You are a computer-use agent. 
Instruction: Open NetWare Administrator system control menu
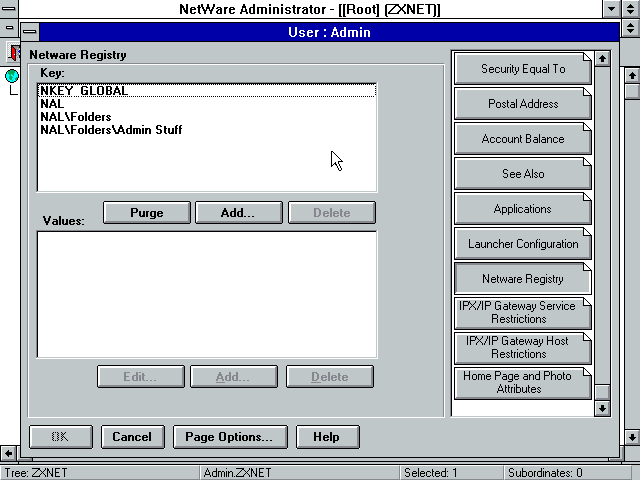coord(9,9)
